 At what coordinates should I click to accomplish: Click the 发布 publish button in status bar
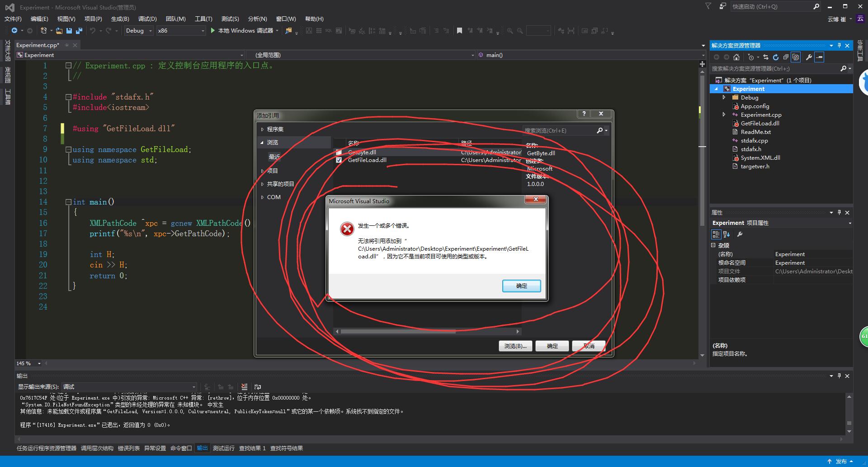click(841, 462)
